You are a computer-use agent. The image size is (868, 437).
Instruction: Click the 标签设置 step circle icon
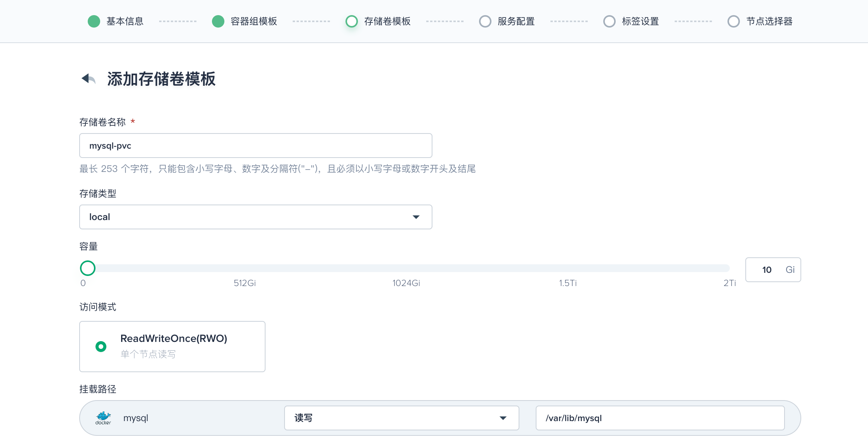coord(609,21)
